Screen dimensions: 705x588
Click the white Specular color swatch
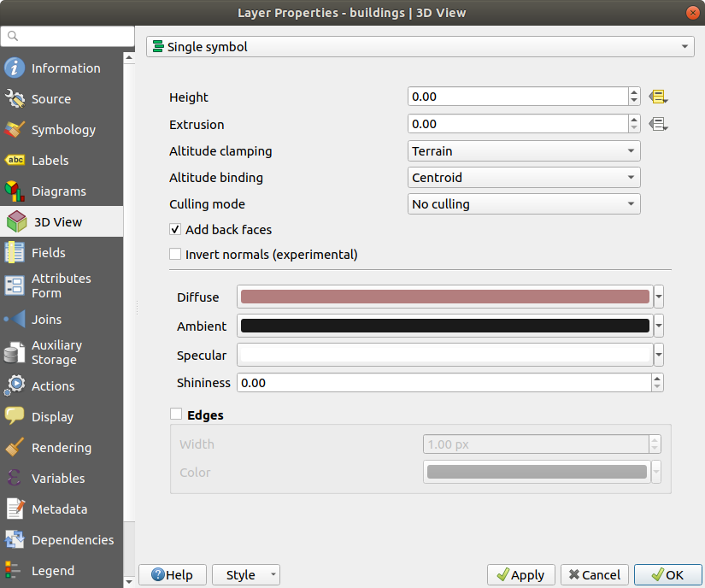(445, 355)
